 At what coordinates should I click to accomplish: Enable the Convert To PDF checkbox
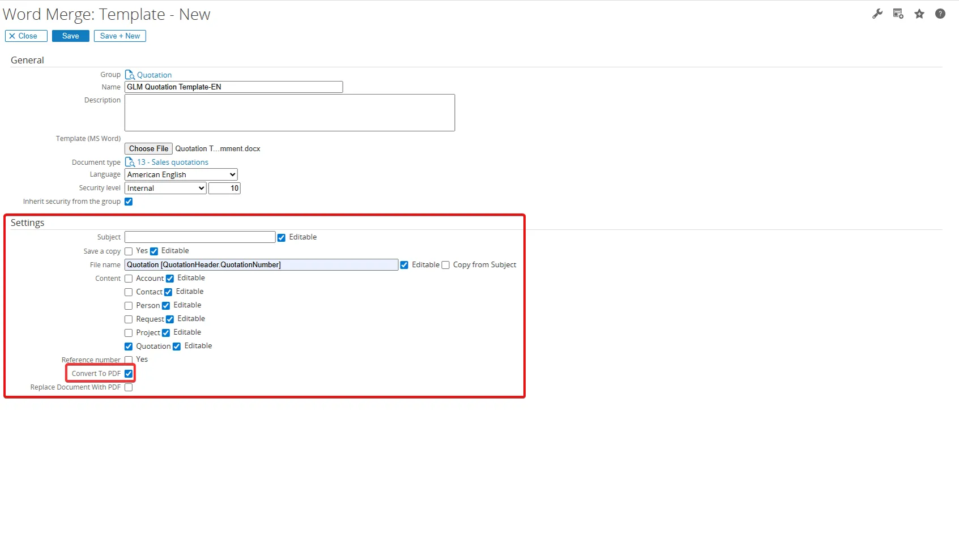[129, 374]
